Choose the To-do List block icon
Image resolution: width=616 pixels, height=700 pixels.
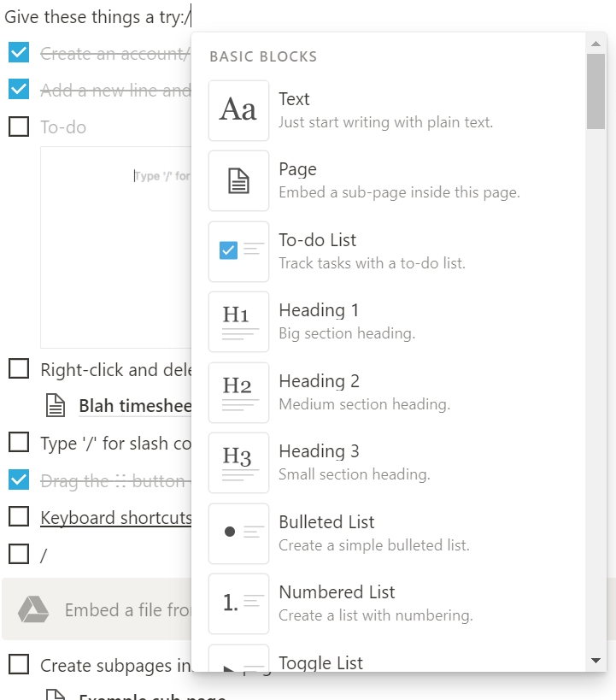(238, 251)
